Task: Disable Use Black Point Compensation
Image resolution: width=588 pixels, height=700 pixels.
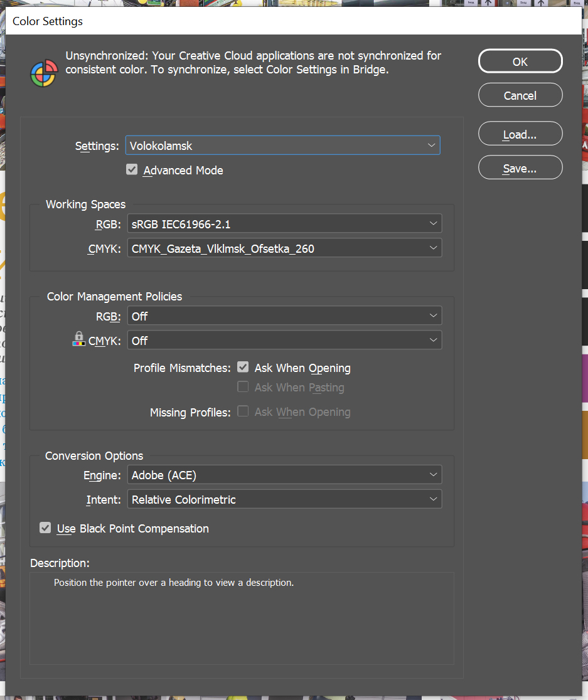Action: 45,528
